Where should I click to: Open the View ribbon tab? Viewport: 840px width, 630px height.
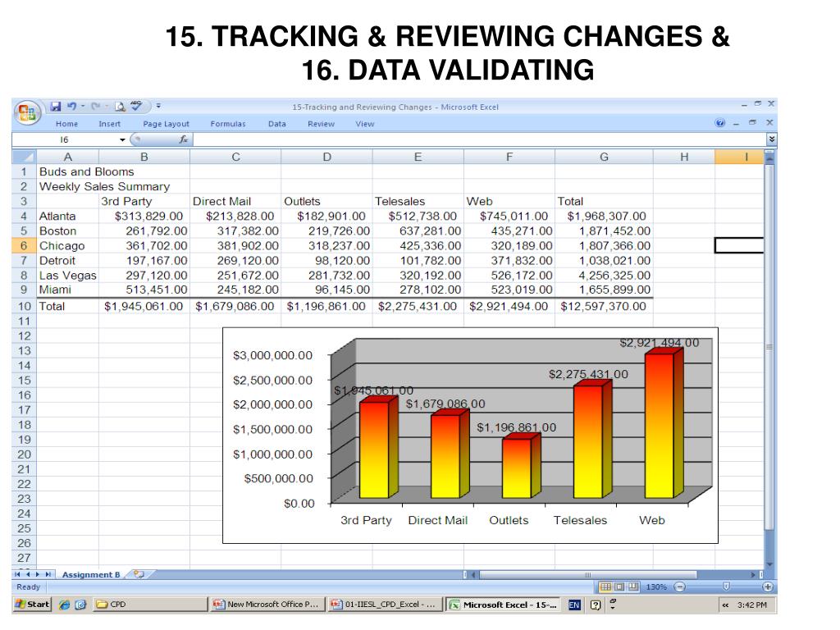(x=365, y=124)
